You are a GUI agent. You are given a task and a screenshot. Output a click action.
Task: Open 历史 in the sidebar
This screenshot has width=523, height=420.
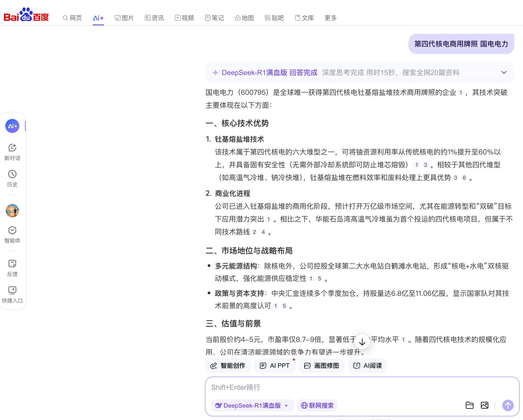tap(12, 179)
